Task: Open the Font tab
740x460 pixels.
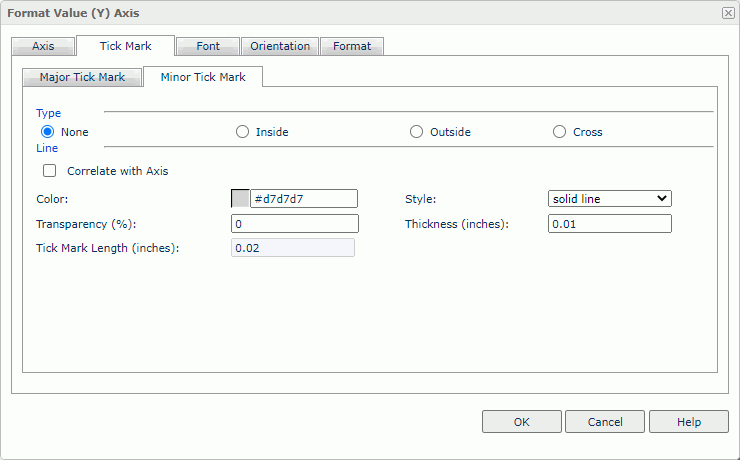Action: 208,46
